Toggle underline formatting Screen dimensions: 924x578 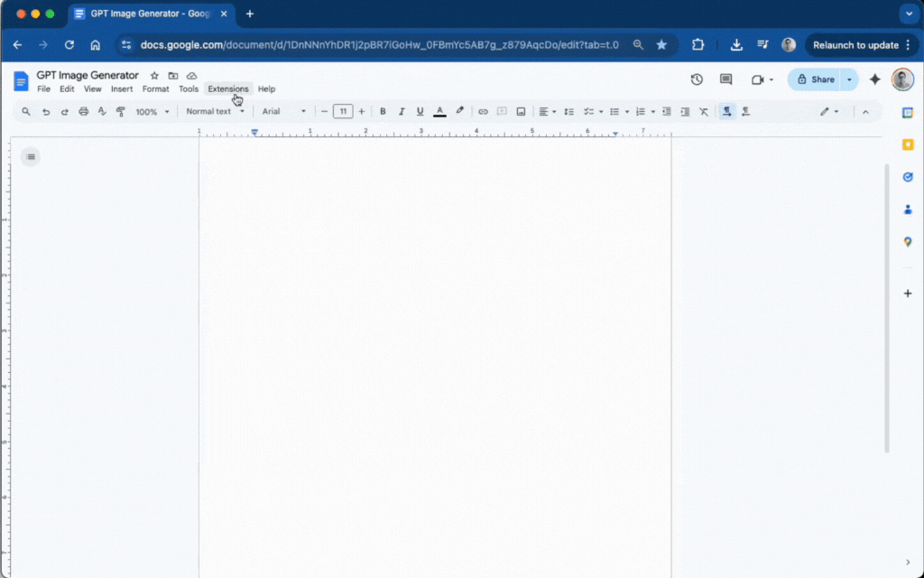click(420, 111)
